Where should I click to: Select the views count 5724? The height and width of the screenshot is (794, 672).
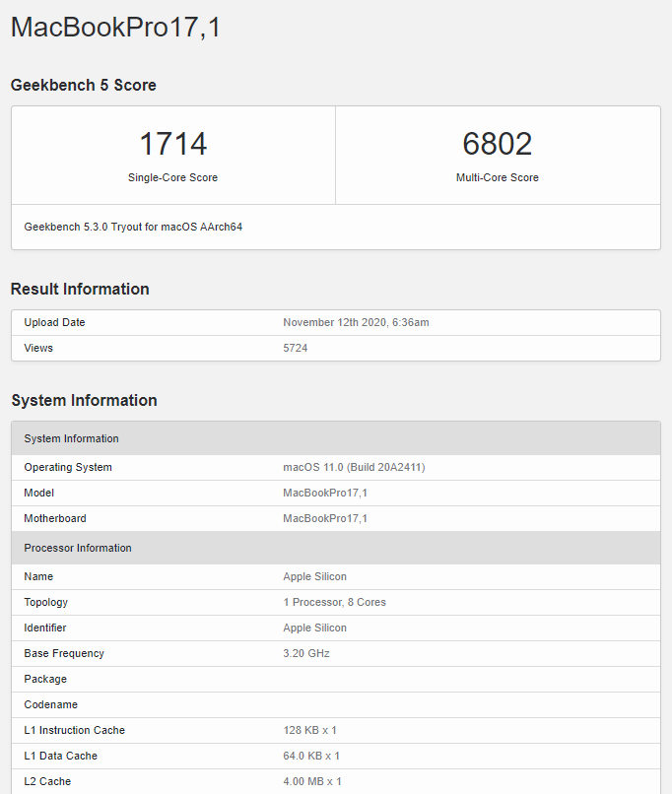[x=296, y=348]
